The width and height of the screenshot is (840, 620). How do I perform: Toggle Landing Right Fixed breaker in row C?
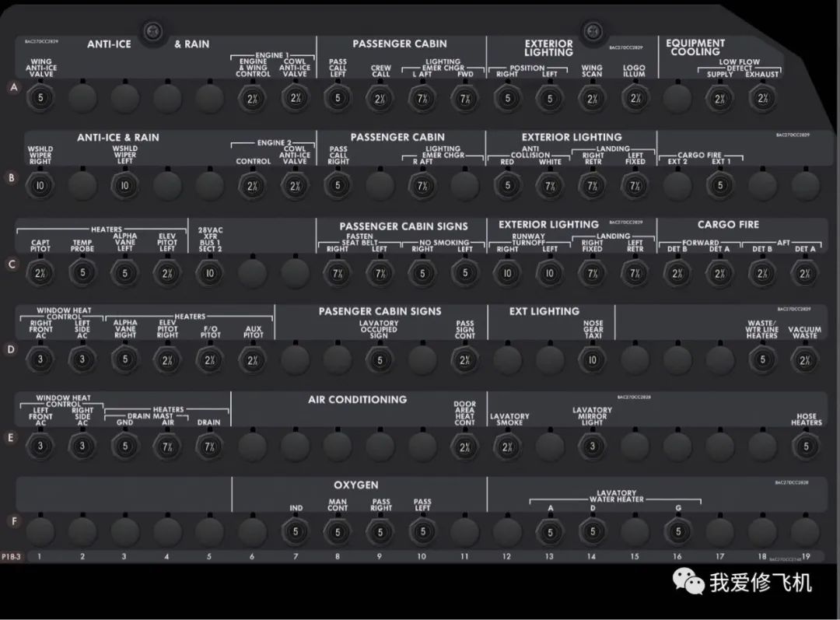pos(592,273)
